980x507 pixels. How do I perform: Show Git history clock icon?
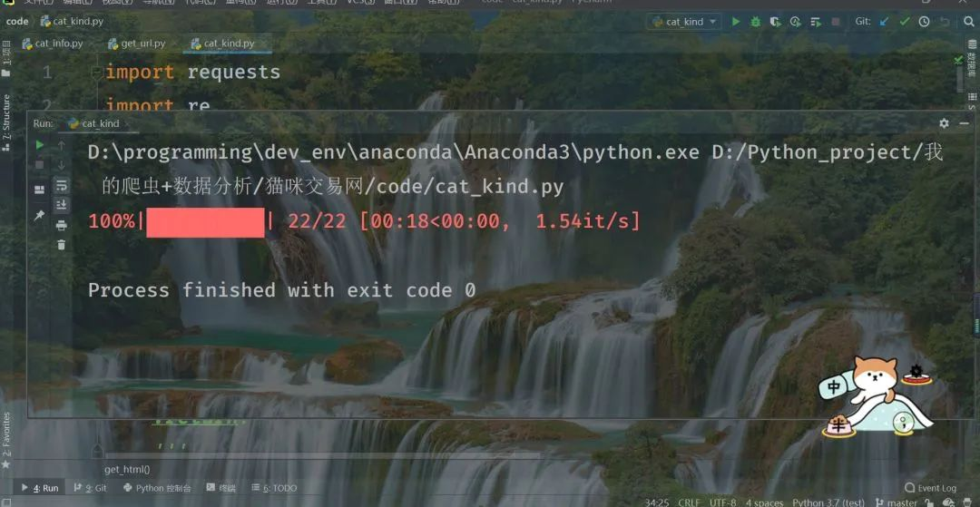[924, 22]
